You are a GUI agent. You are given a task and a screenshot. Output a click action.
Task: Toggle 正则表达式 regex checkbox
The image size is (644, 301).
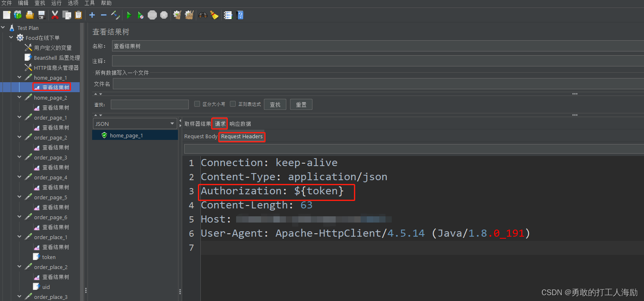233,104
